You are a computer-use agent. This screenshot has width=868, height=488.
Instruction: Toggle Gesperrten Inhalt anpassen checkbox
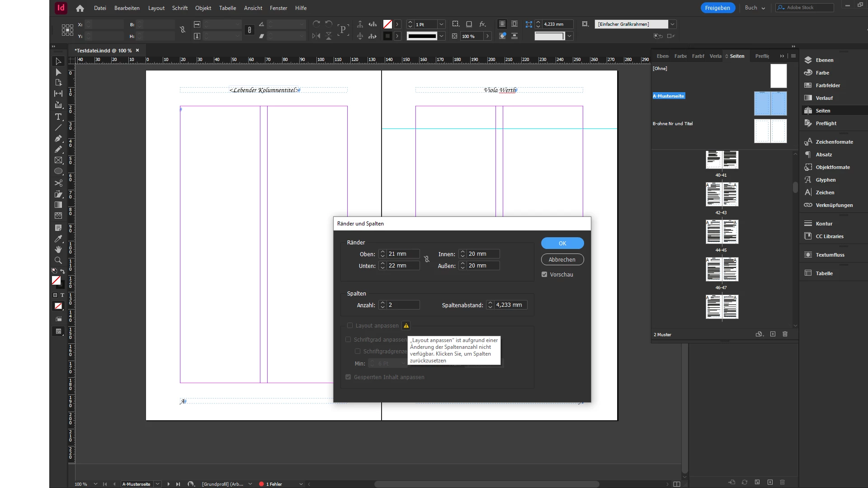click(348, 377)
